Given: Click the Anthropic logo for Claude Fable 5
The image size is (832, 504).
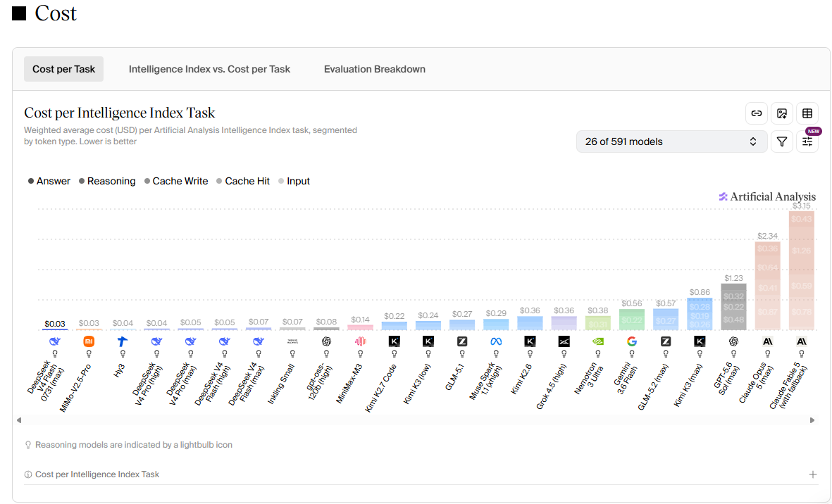Looking at the screenshot, I should 802,341.
